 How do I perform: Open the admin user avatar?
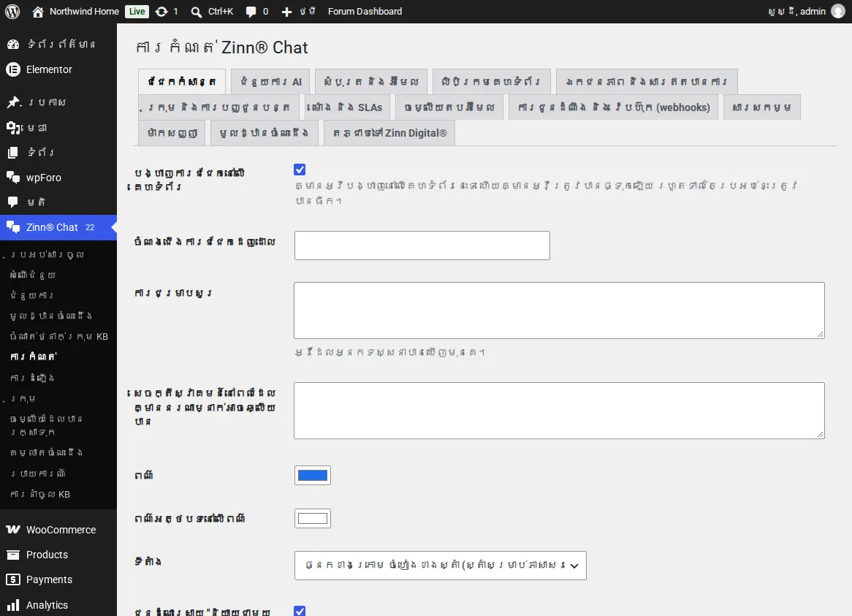(838, 12)
